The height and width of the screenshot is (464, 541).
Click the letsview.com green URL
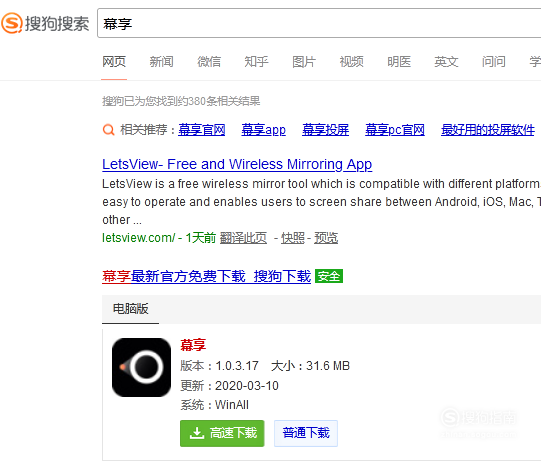139,238
